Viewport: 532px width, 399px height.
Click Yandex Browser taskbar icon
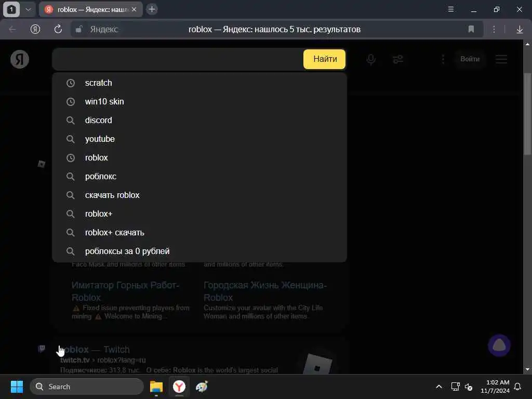pyautogui.click(x=179, y=387)
